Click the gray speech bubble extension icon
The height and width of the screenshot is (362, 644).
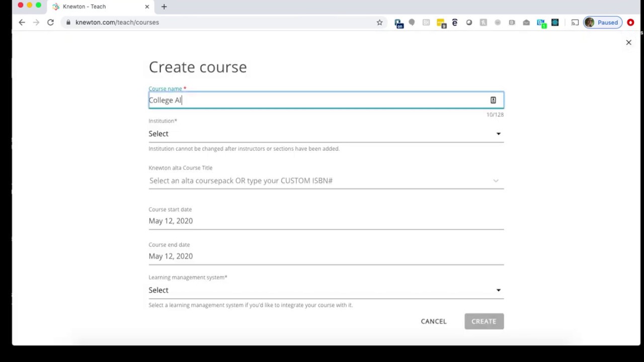pos(412,22)
